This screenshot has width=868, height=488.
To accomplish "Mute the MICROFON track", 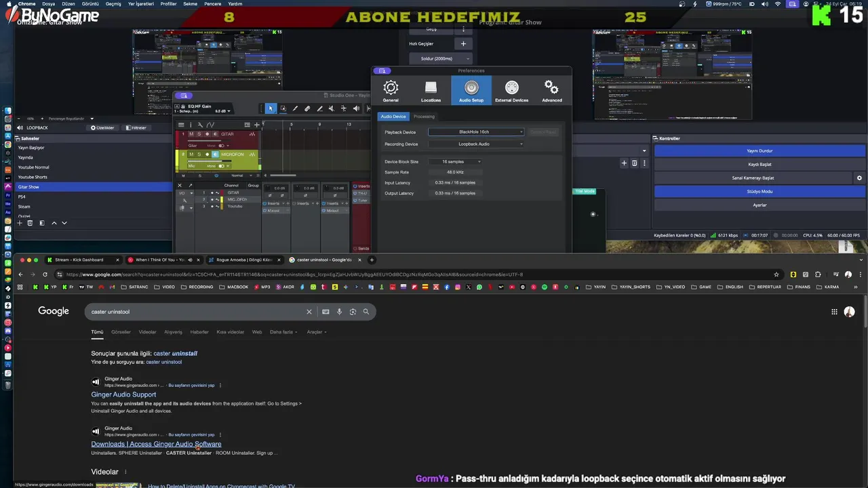I will tap(191, 155).
